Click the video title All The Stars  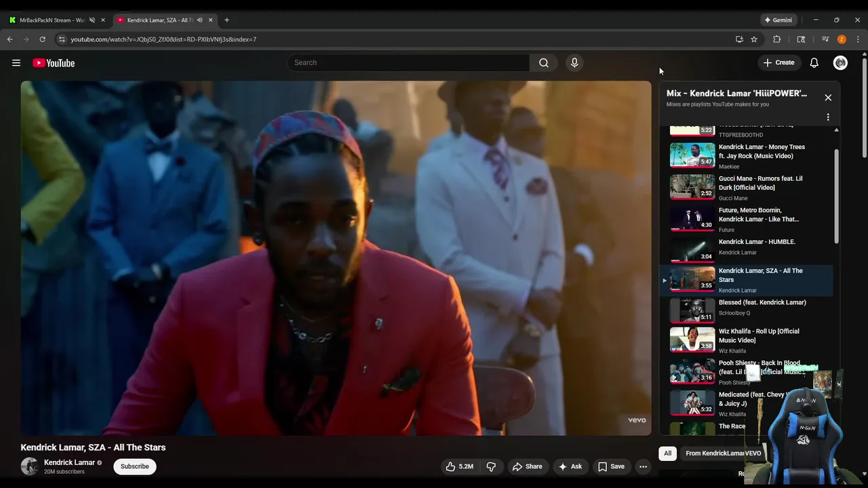tap(93, 447)
